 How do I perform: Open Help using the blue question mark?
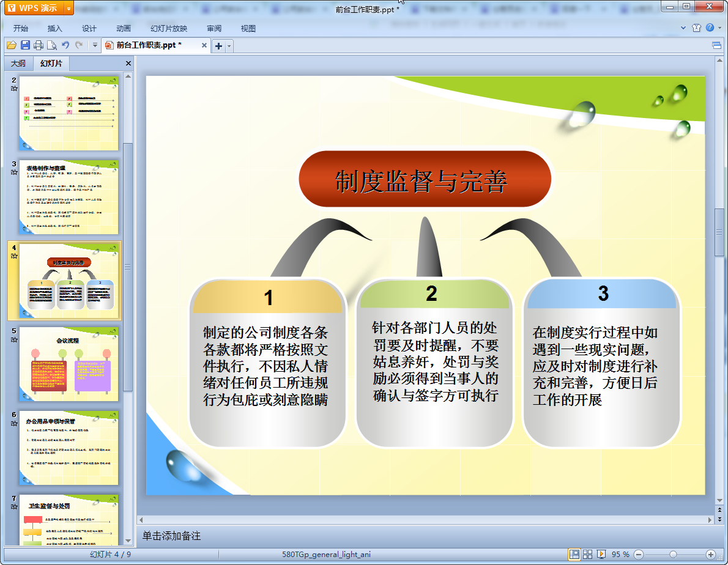tap(710, 28)
